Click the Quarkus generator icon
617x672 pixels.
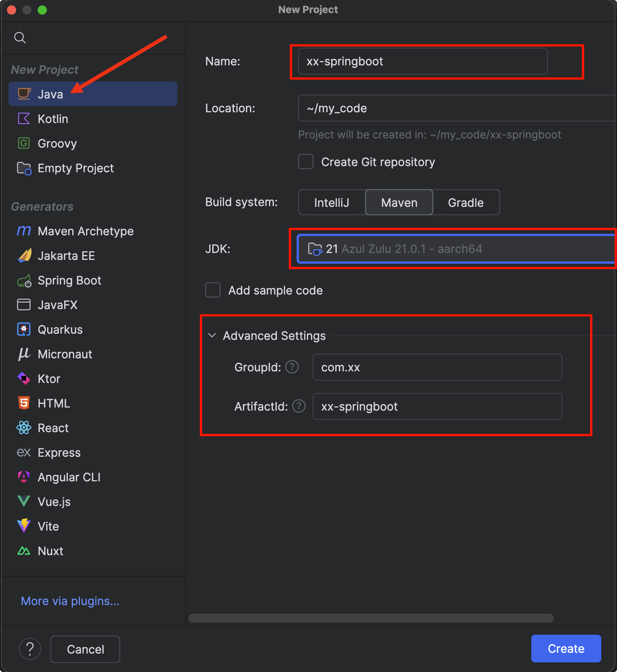pos(24,329)
